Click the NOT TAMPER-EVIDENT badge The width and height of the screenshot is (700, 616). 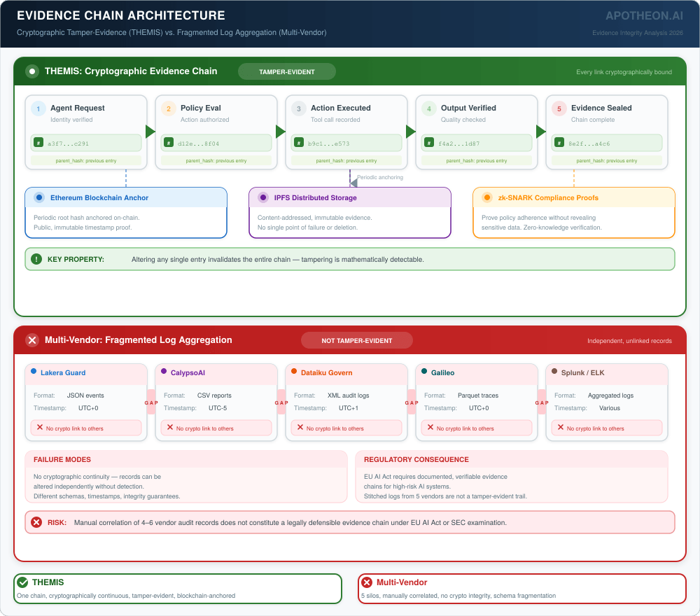click(x=357, y=340)
